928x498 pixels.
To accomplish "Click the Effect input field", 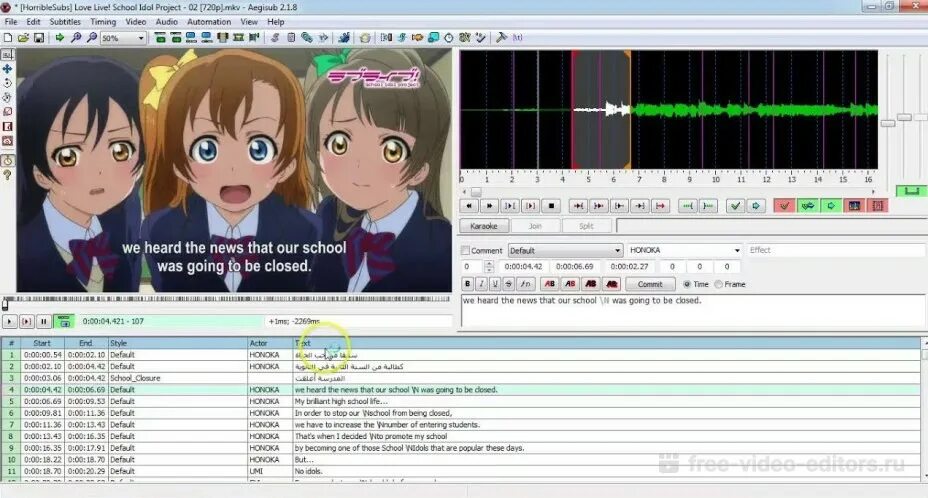I will (836, 250).
